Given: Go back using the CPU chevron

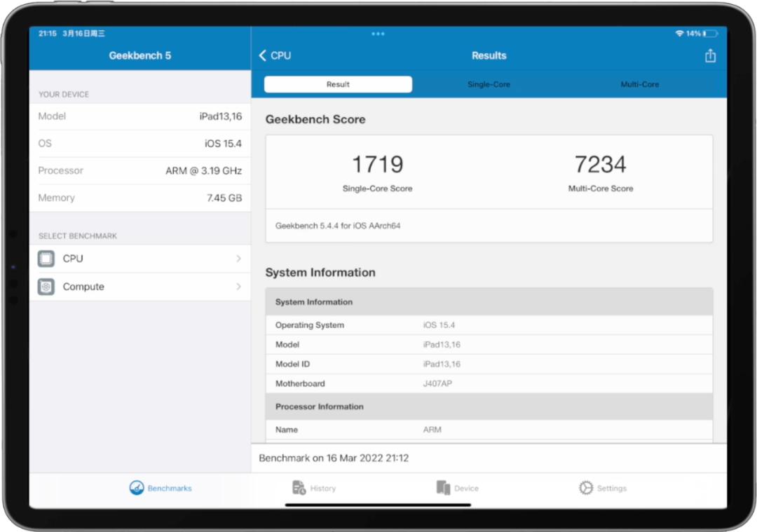Looking at the screenshot, I should tap(263, 55).
